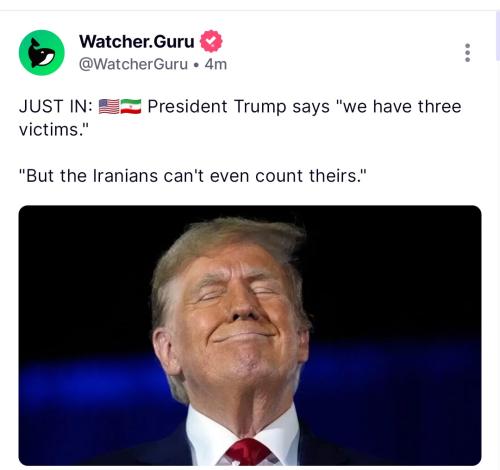Open the Watcher.Guru orca profile avatar

pyautogui.click(x=42, y=53)
